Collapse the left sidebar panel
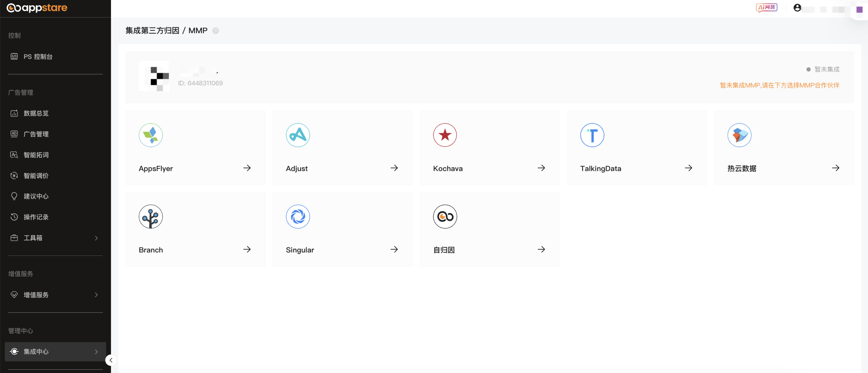Image resolution: width=868 pixels, height=373 pixels. (x=111, y=360)
